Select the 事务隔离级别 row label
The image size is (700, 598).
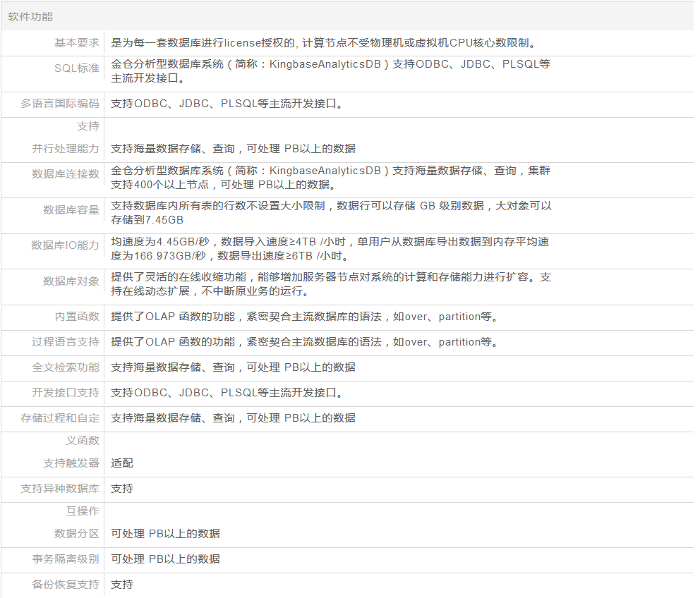pyautogui.click(x=66, y=559)
